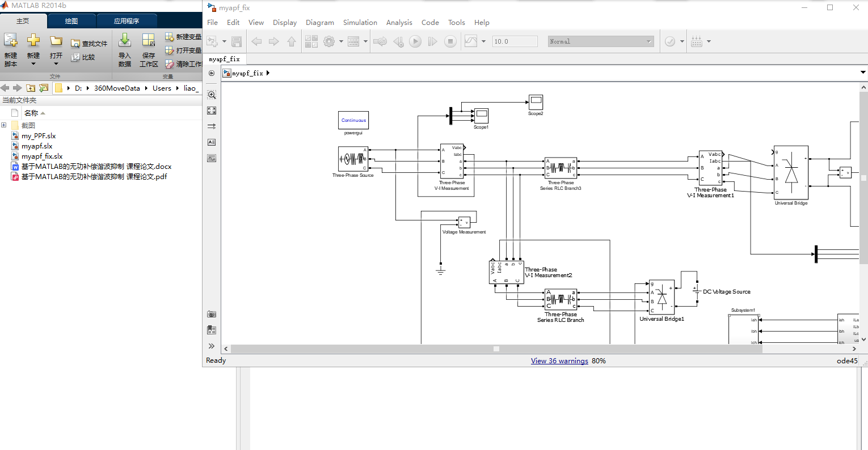Open the Model Advisor dropdown arrow

pos(682,41)
